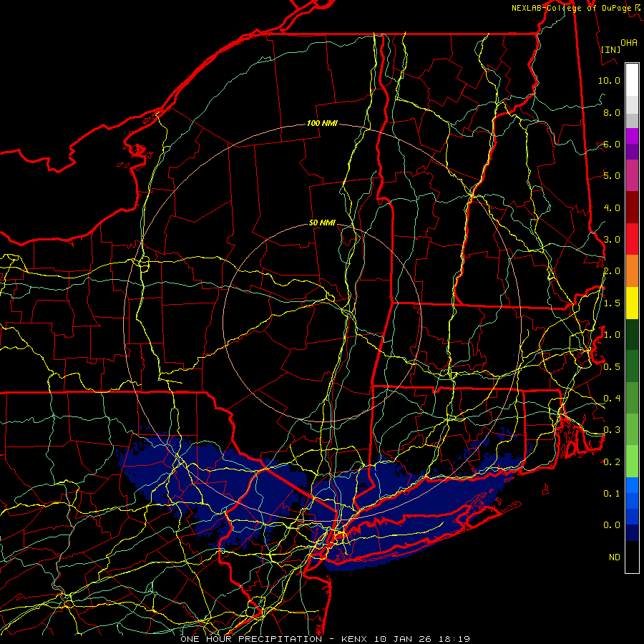This screenshot has height=644, width=644.
Task: Click the [IN] units label
Action: tap(610, 49)
